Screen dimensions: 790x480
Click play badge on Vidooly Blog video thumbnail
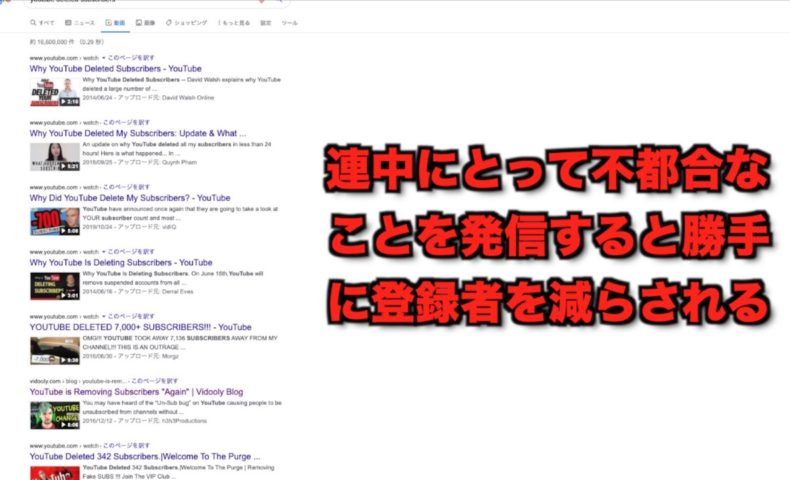coord(69,425)
